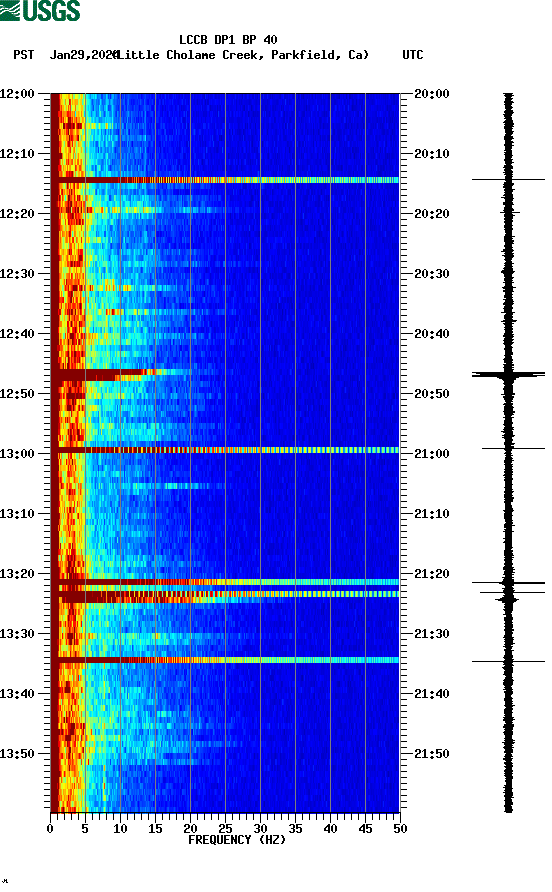Click the 13:50 PST time label
Screen dimensions: 552x892
coord(17,754)
